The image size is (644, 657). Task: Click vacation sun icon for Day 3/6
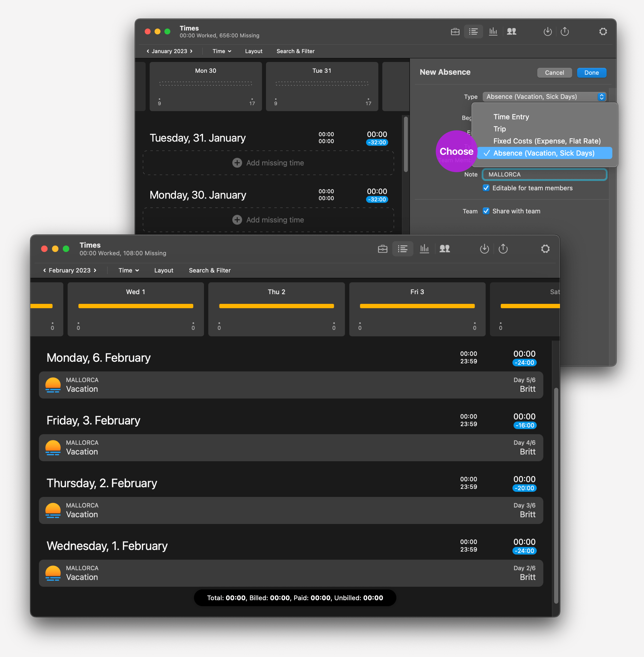point(53,511)
